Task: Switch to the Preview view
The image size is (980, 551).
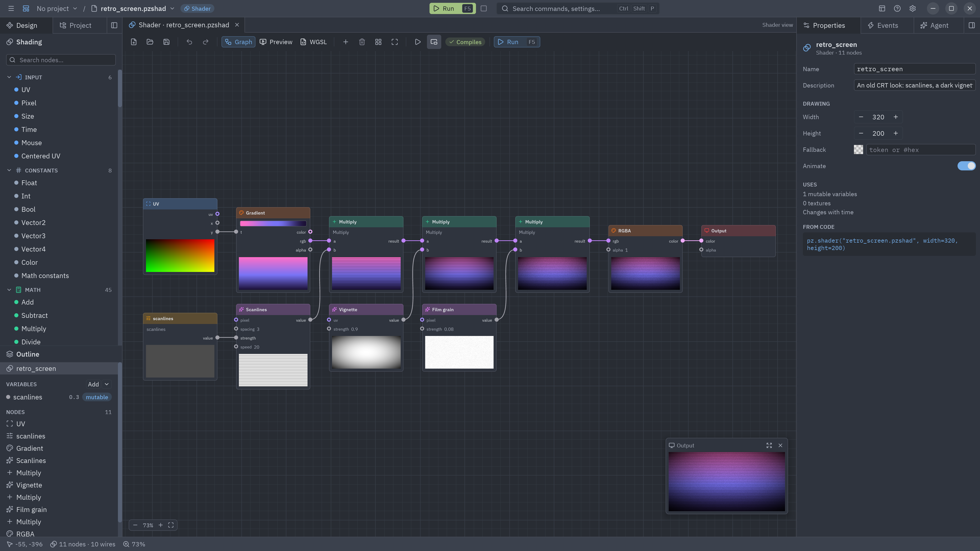Action: [276, 42]
